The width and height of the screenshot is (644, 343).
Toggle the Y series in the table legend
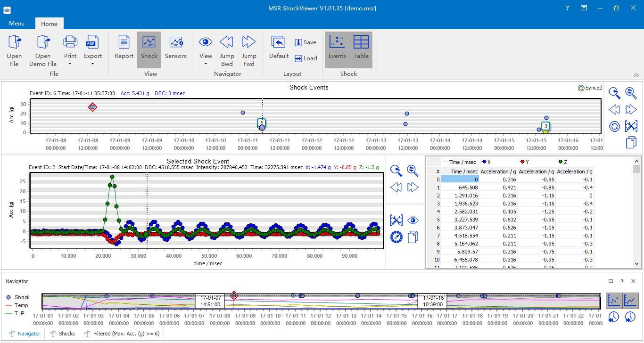click(524, 162)
